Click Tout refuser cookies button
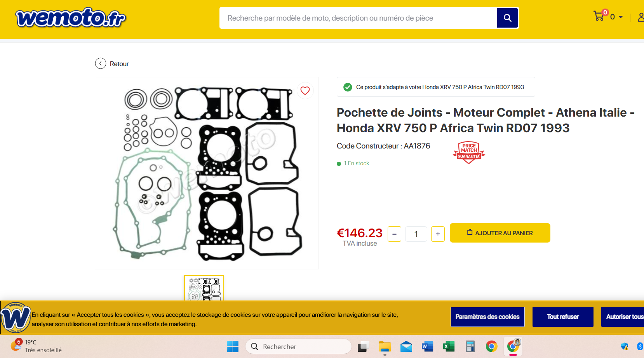Screen dimensions: 644x358 [563, 317]
